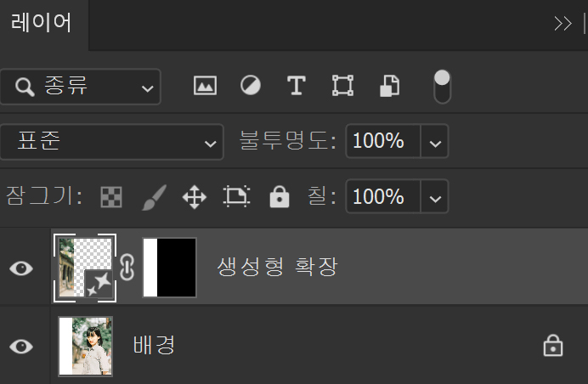The width and height of the screenshot is (588, 384).
Task: Lock image pixels brush icon
Action: 154,197
